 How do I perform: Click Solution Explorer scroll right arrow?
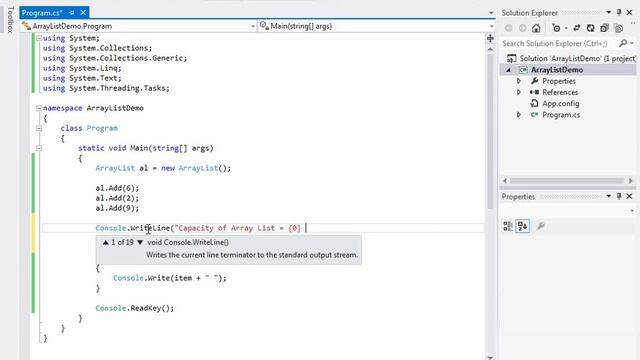(x=631, y=181)
